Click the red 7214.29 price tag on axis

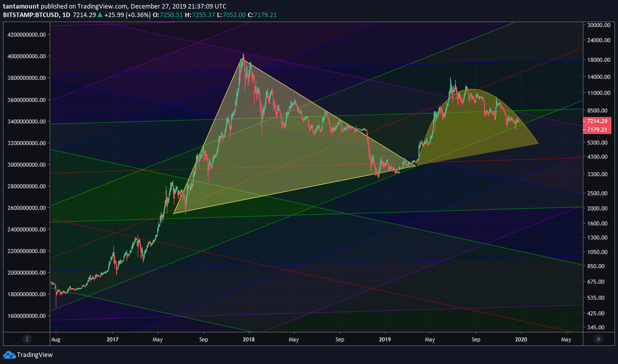(597, 122)
